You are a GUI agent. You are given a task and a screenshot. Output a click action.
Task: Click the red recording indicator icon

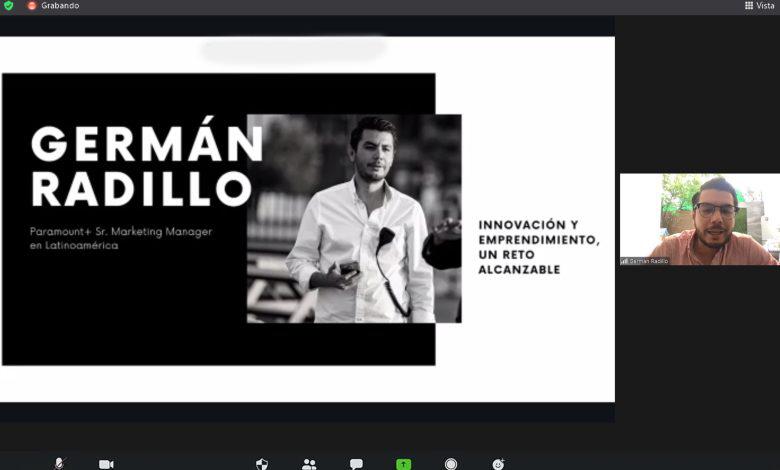point(32,5)
